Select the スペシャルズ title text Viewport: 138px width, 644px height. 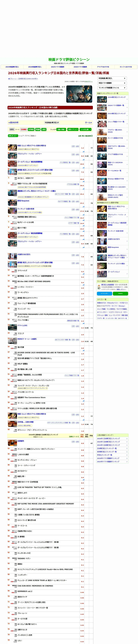click(22, 270)
